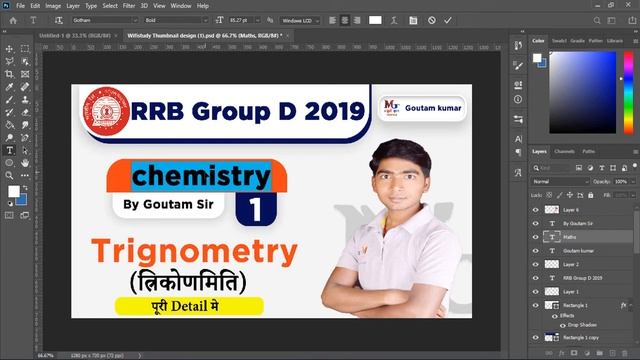The height and width of the screenshot is (360, 640).
Task: Open the Windows LCD anti-aliasing dropdown
Action: click(x=300, y=20)
